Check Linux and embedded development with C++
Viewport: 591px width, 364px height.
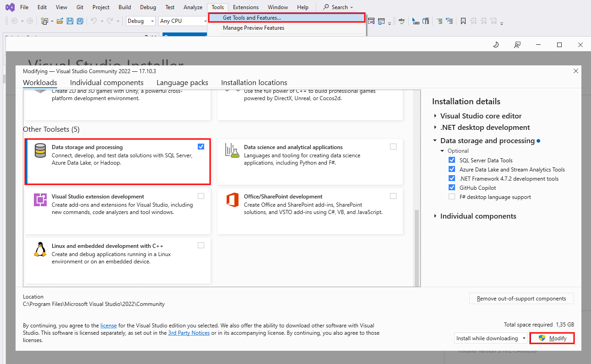pyautogui.click(x=201, y=246)
